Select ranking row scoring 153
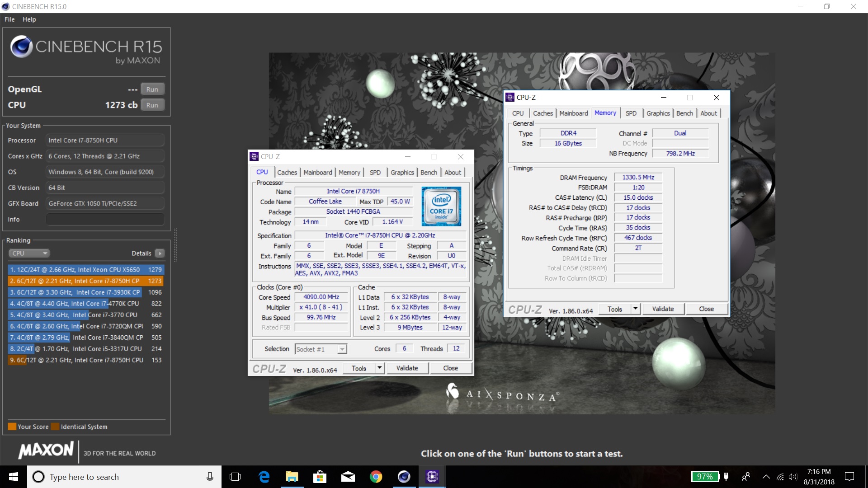The image size is (868, 488). pos(86,360)
